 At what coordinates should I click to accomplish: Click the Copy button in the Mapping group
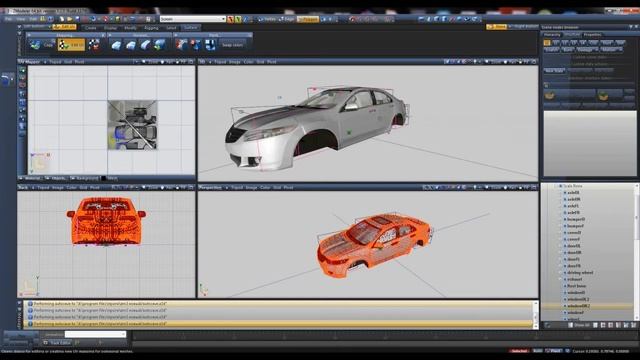pos(49,45)
